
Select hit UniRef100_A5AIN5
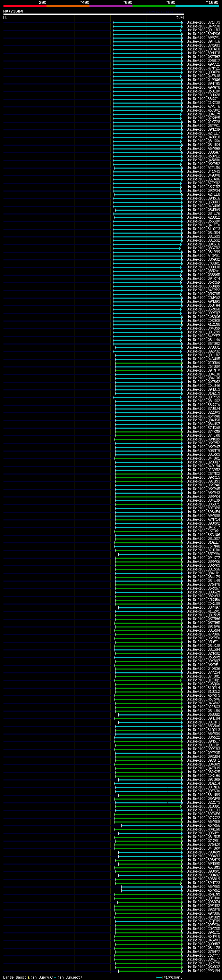(203, 894)
